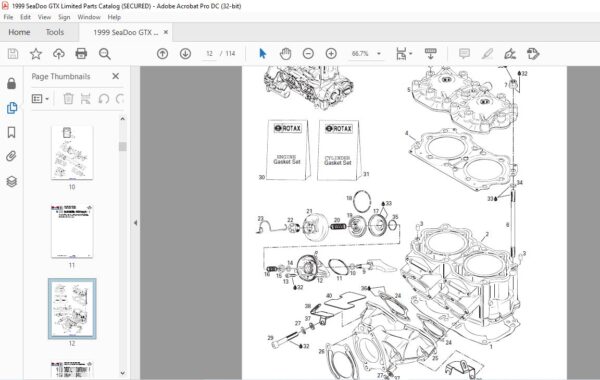
Task: Collapse the navigation pane with arrow handle
Action: pos(135,223)
